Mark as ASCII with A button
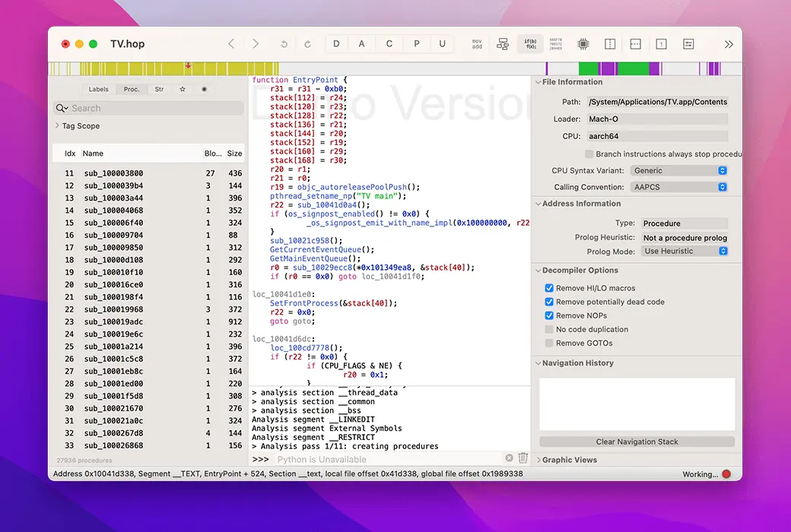This screenshot has width=791, height=532. point(362,44)
